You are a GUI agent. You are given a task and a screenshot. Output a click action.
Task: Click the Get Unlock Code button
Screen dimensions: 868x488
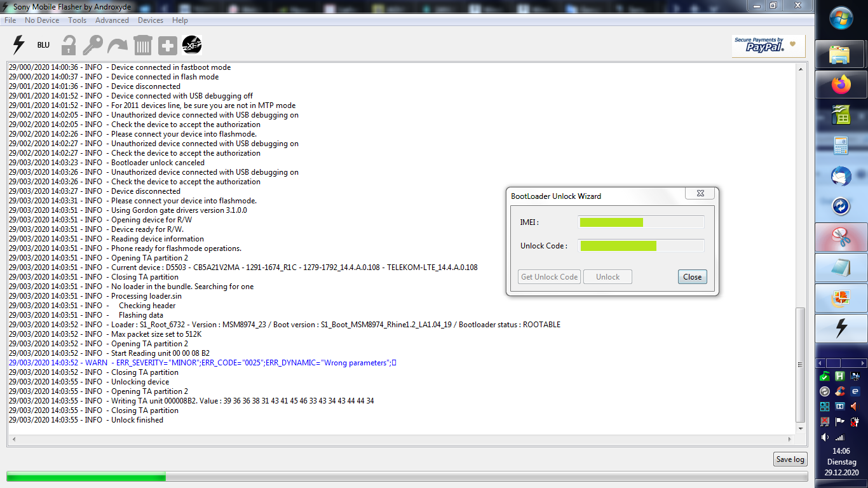550,277
